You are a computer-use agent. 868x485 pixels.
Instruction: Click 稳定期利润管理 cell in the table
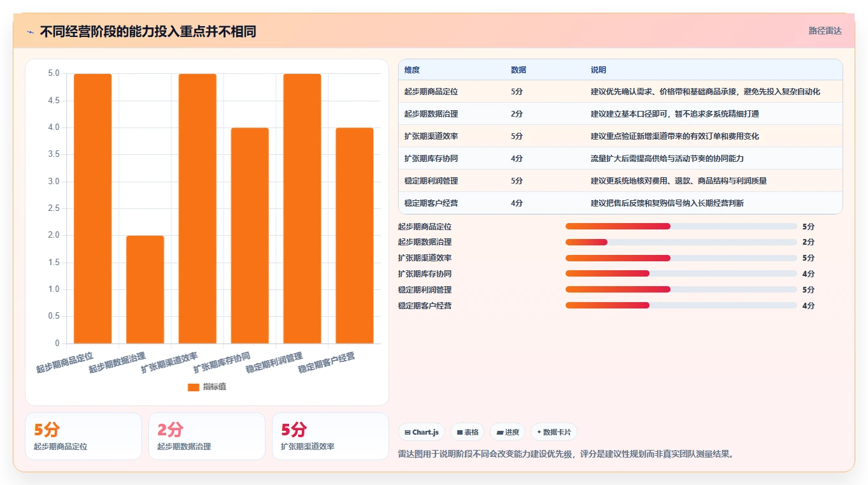pos(431,181)
